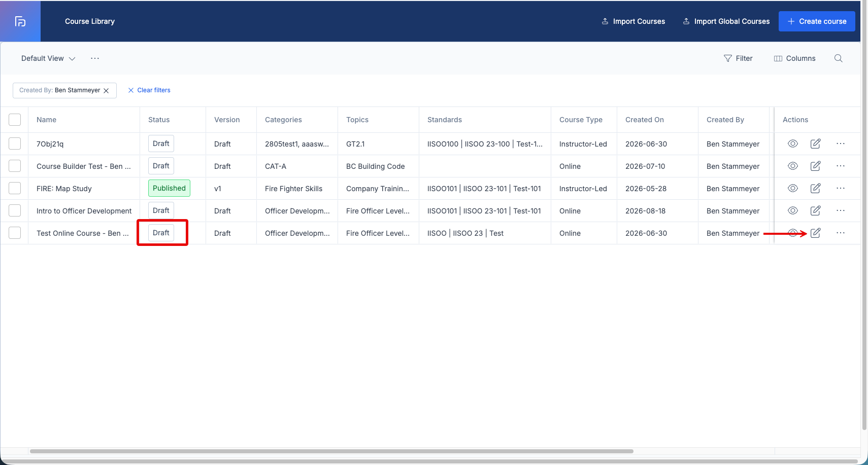The height and width of the screenshot is (465, 868).
Task: View FIRE: Map Study course eye icon
Action: (793, 188)
